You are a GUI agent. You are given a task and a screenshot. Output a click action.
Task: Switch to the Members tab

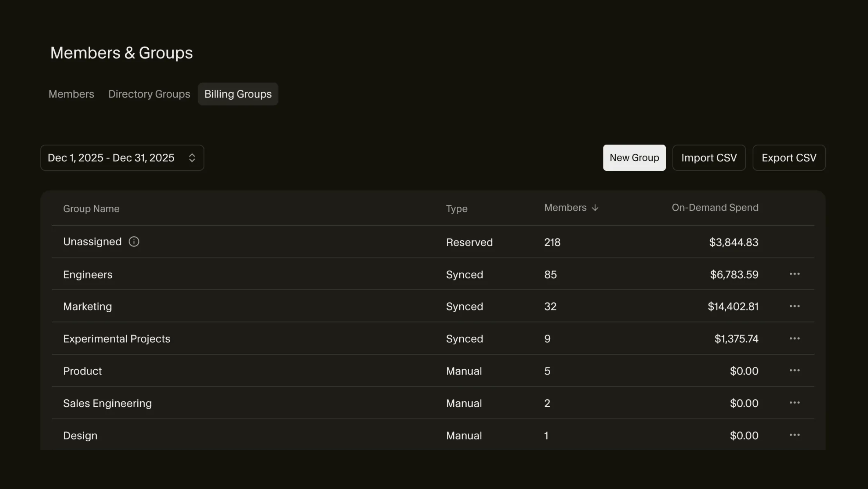click(71, 94)
